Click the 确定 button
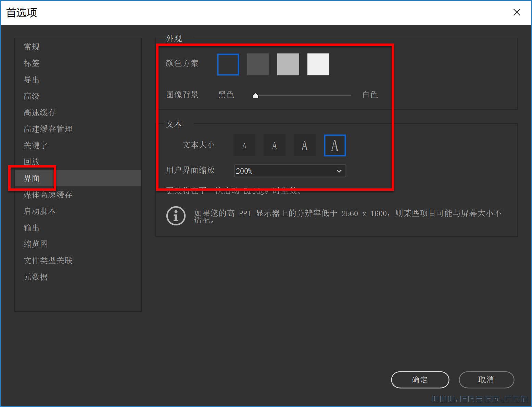The image size is (532, 407). (x=420, y=380)
